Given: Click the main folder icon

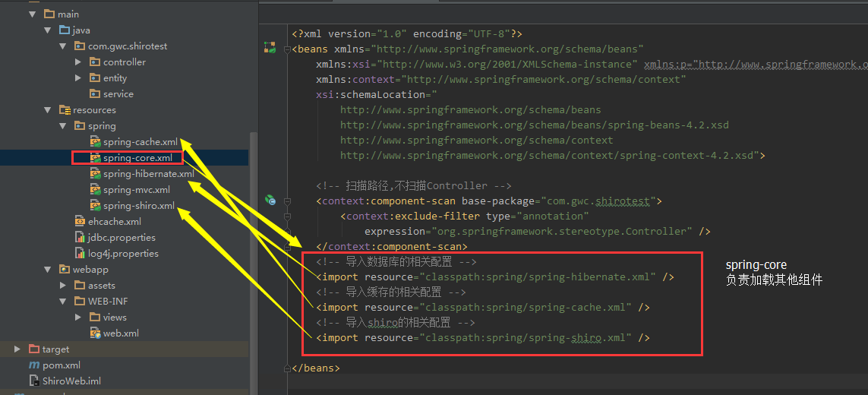Looking at the screenshot, I should (x=49, y=14).
